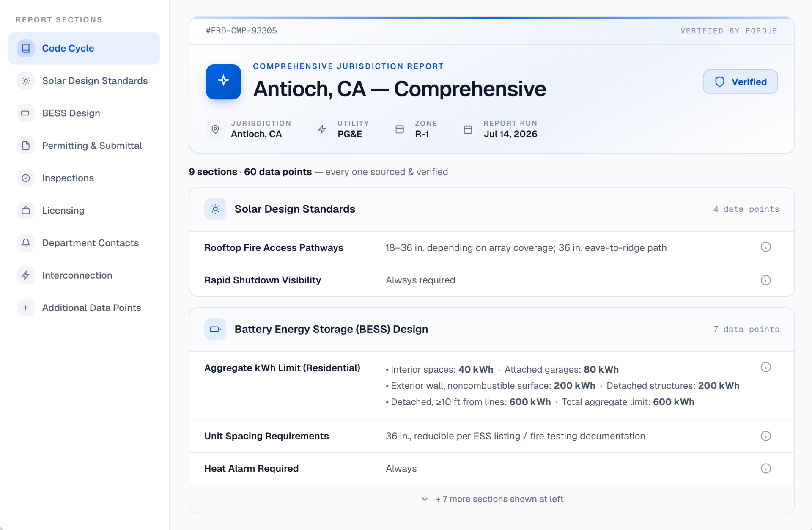This screenshot has width=812, height=530.
Task: Click the sun icon in Solar Design Standards card header
Action: point(215,209)
